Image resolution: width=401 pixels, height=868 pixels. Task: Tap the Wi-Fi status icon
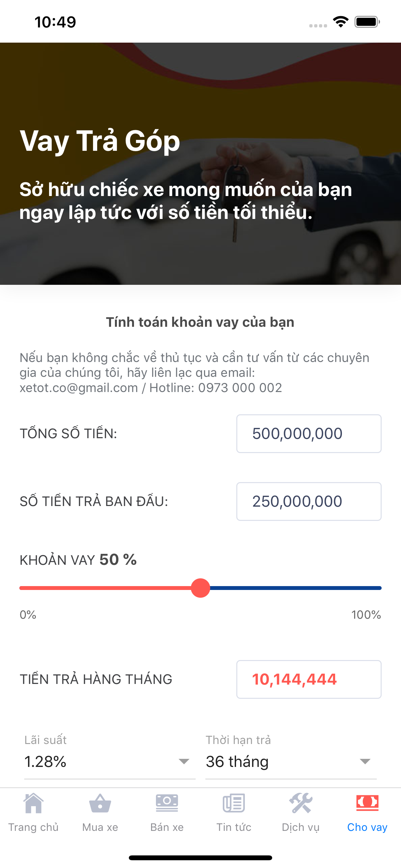341,22
